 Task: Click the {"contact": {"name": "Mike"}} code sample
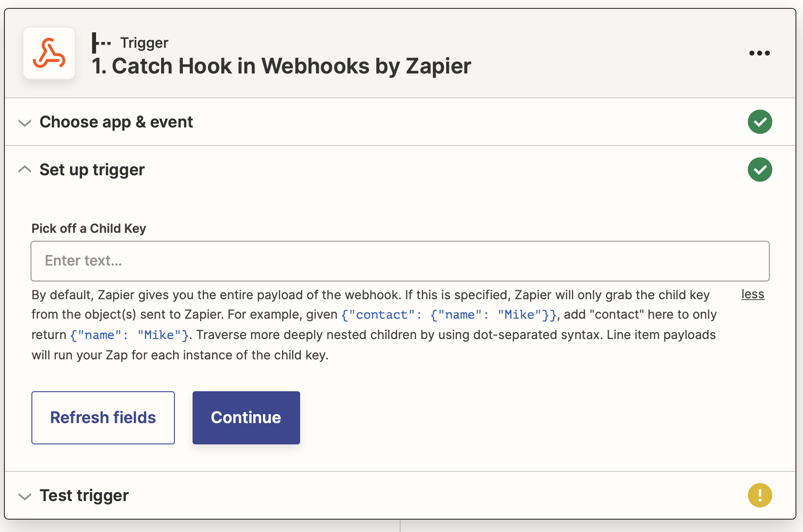tap(449, 315)
